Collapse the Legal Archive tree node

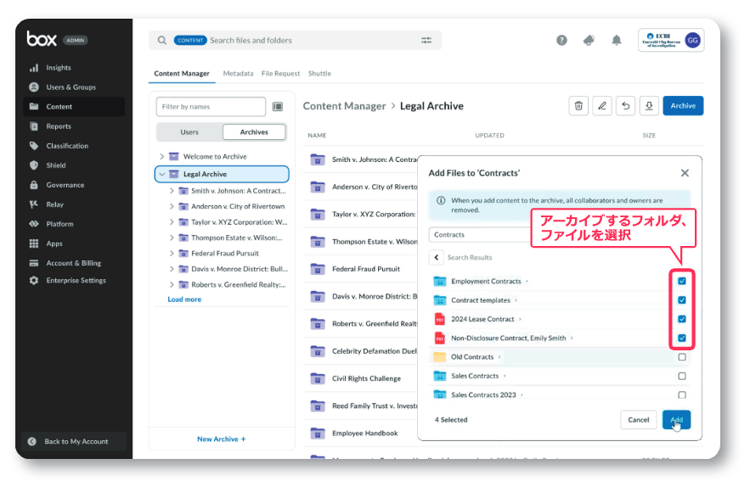162,174
